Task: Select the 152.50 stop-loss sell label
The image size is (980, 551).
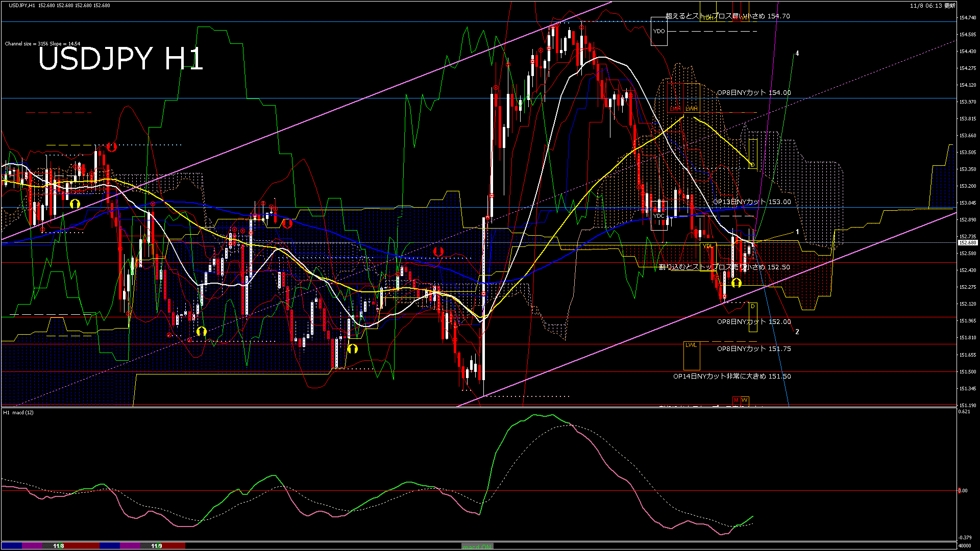Action: (x=724, y=267)
